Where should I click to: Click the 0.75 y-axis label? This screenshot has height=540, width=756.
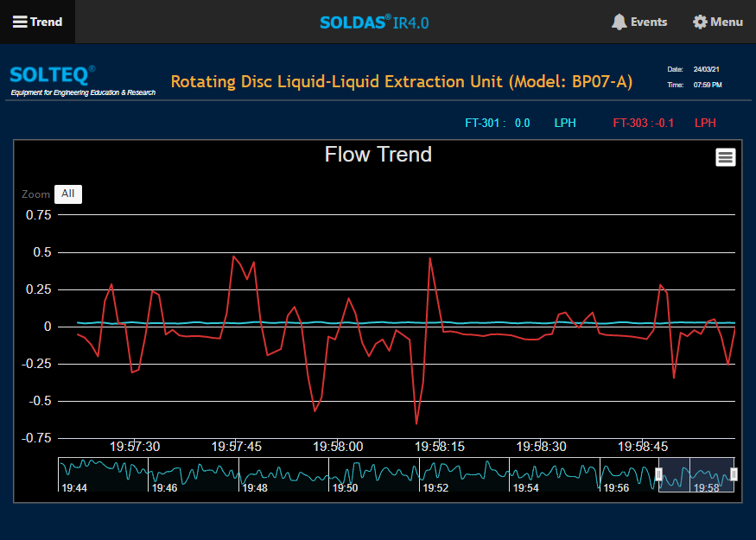[x=39, y=215]
